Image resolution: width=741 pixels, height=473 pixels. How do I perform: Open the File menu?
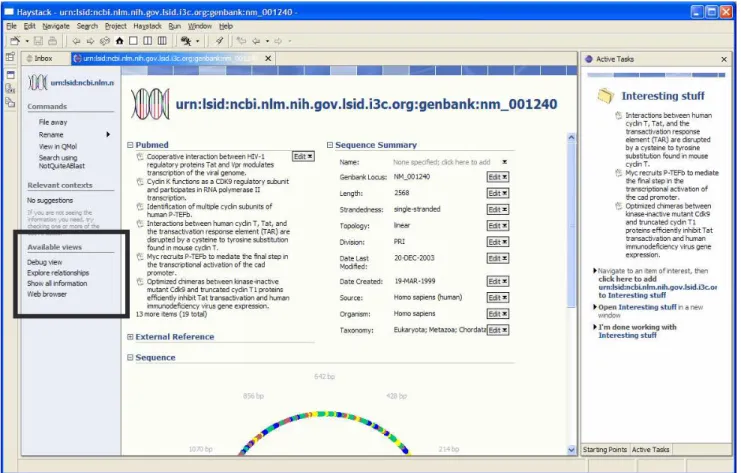click(11, 26)
